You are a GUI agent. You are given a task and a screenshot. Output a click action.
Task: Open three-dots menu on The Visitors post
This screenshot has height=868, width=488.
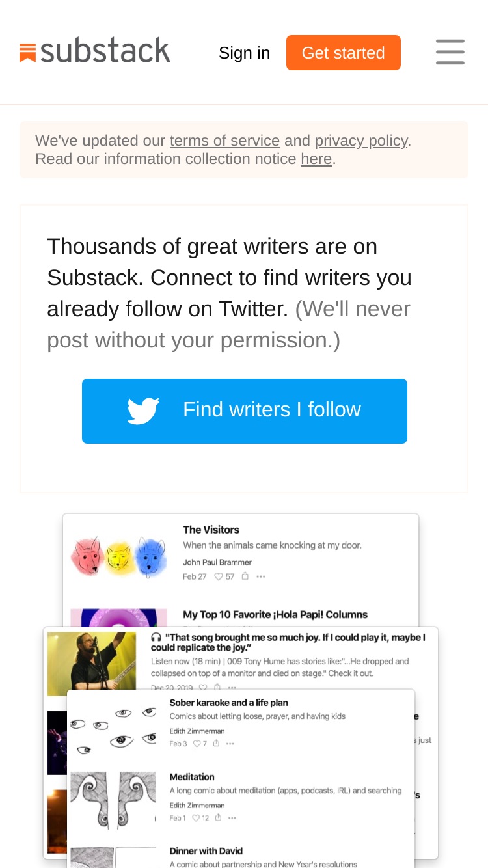pyautogui.click(x=261, y=576)
